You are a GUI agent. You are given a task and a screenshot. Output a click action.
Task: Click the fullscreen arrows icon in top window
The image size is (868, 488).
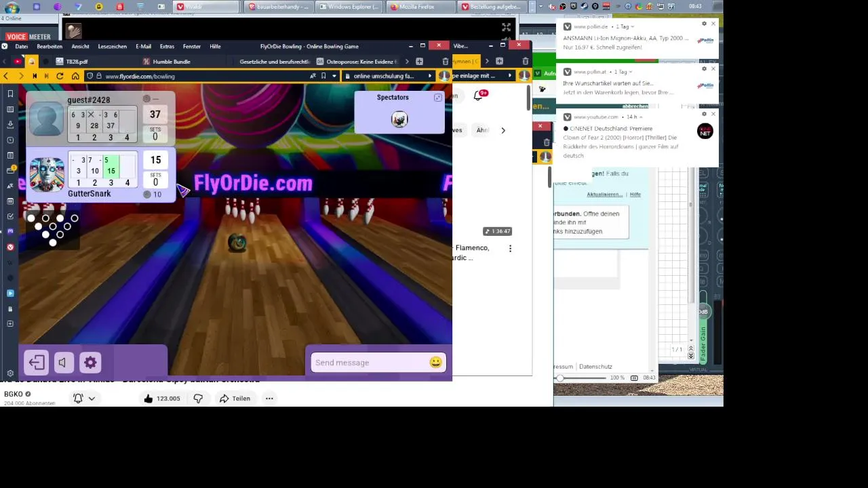(506, 27)
